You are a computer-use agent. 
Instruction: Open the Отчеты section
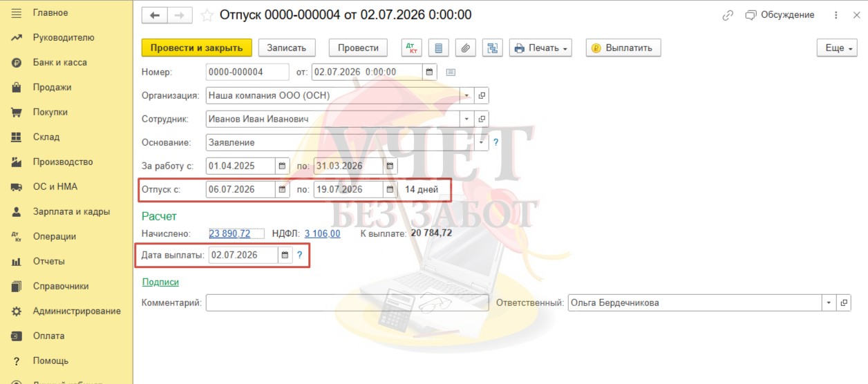pos(49,262)
